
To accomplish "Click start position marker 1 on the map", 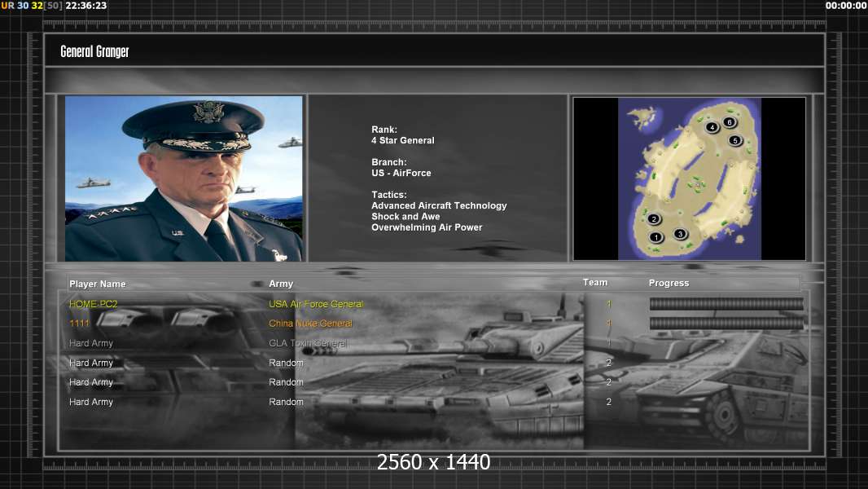I will (x=656, y=238).
